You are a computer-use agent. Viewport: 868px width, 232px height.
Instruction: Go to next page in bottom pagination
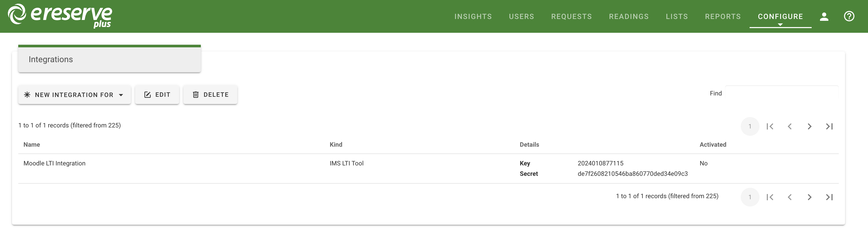pos(809,197)
